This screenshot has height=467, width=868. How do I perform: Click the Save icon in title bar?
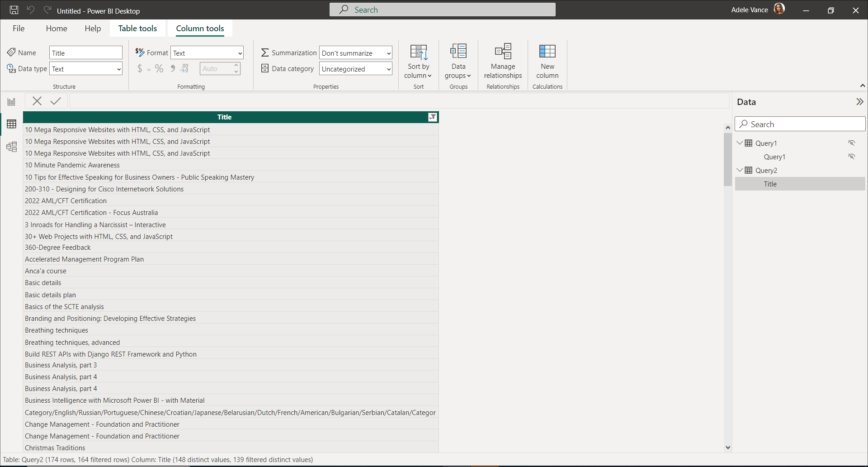click(x=14, y=10)
